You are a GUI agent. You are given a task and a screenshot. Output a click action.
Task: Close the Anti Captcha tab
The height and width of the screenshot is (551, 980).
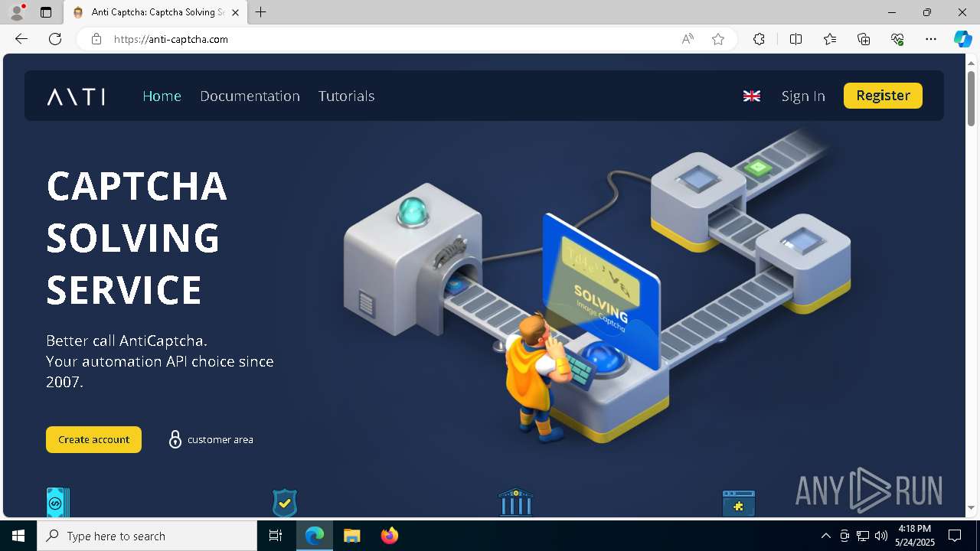(x=235, y=12)
